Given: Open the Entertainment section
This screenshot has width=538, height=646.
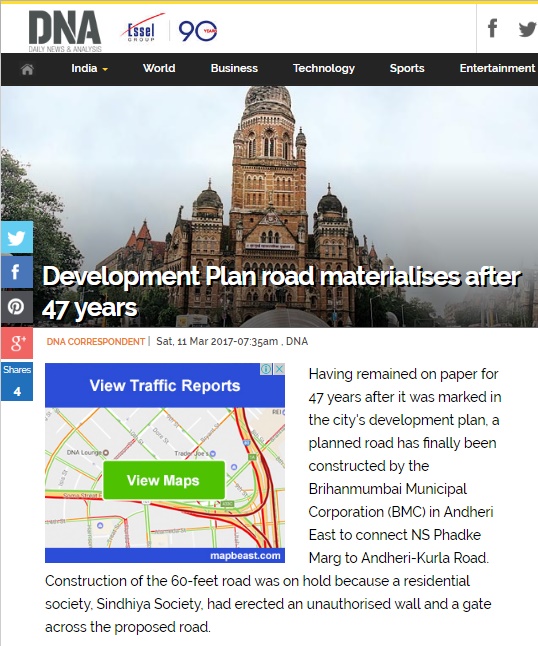Looking at the screenshot, I should (497, 68).
